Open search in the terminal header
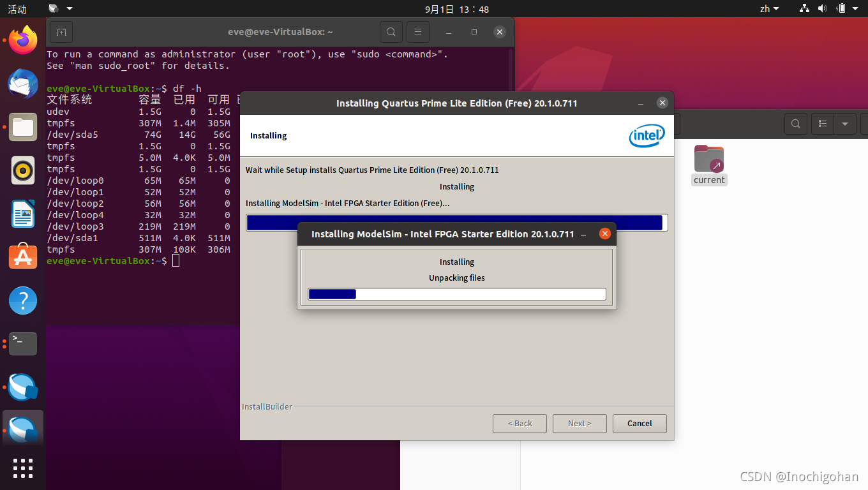868x490 pixels. click(391, 32)
